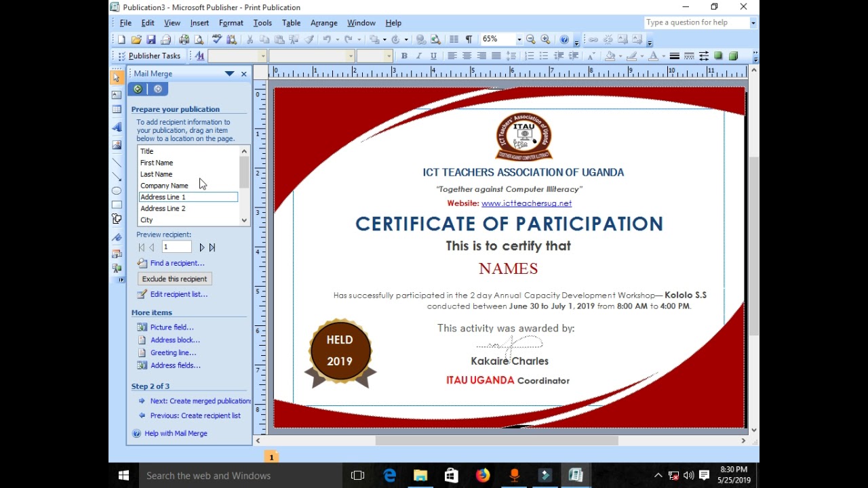
Task: Open the File menu
Action: (x=125, y=23)
